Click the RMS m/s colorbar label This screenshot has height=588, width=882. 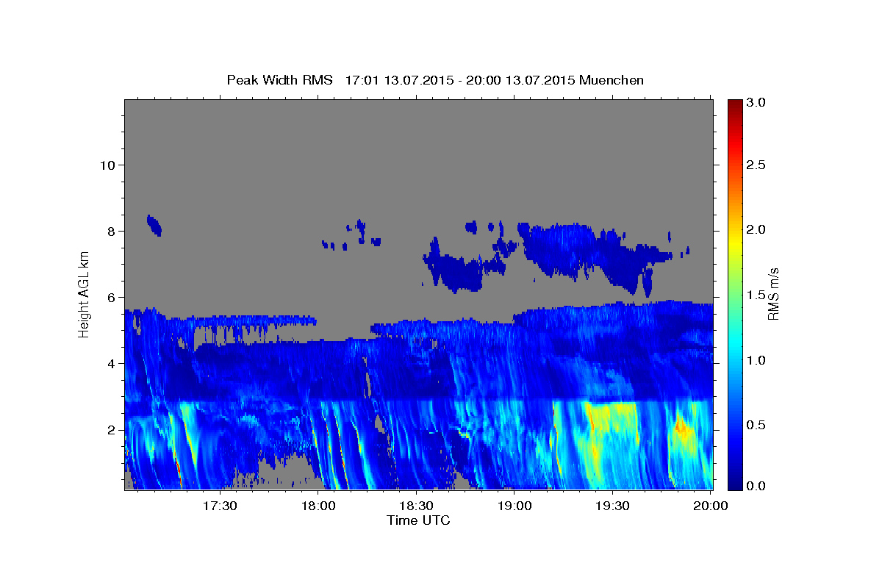772,294
